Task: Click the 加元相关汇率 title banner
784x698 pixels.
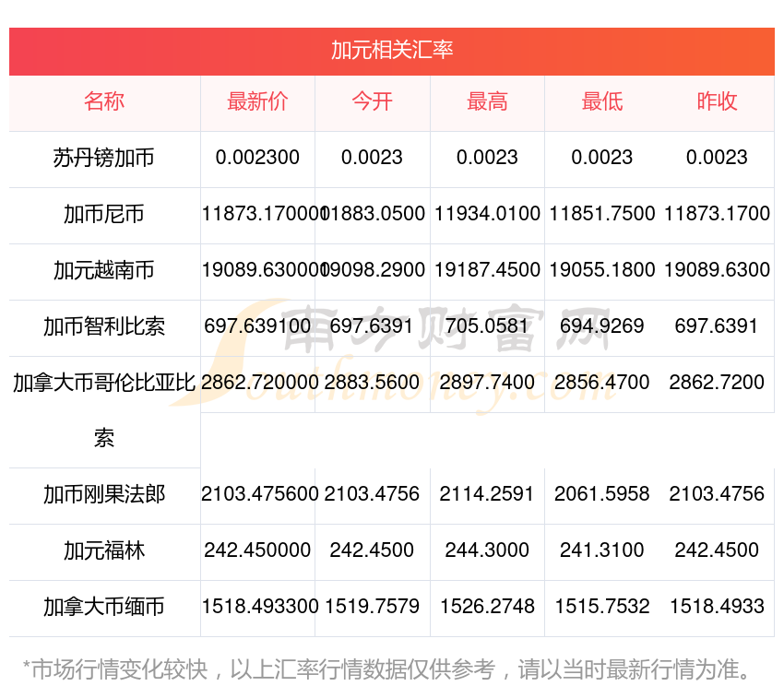Action: tap(392, 51)
